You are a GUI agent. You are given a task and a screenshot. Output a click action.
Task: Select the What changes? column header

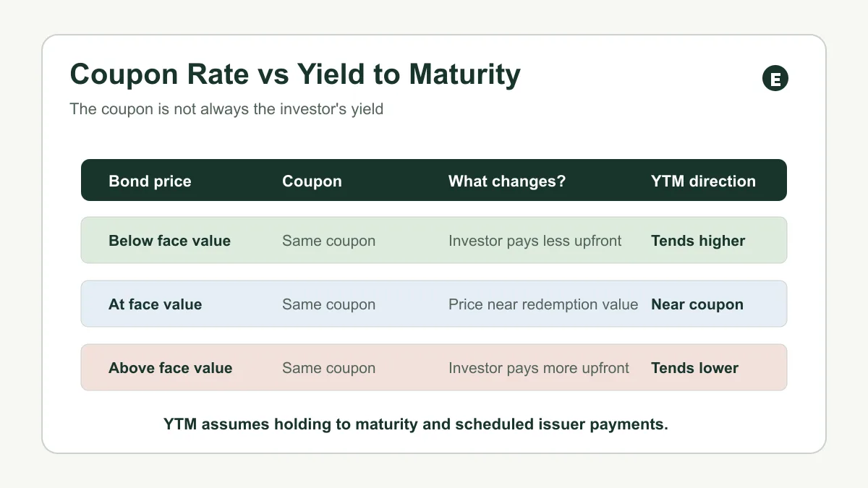click(x=507, y=181)
